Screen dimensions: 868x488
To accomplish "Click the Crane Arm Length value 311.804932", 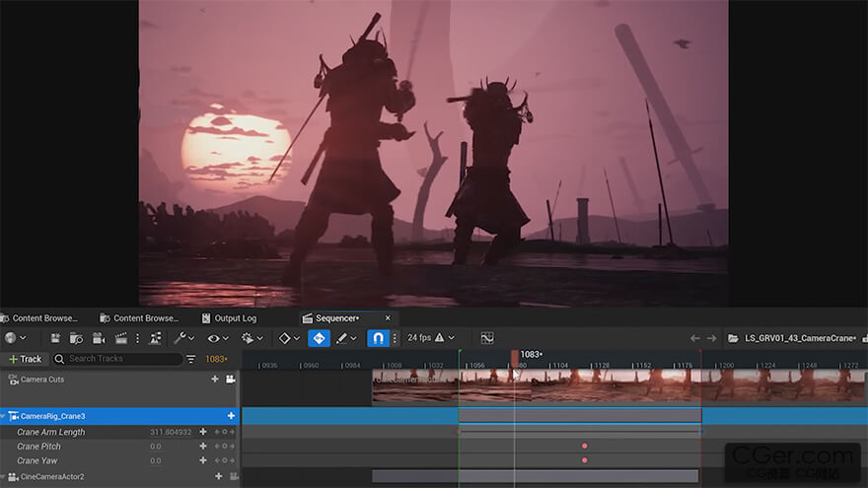I will (x=171, y=432).
